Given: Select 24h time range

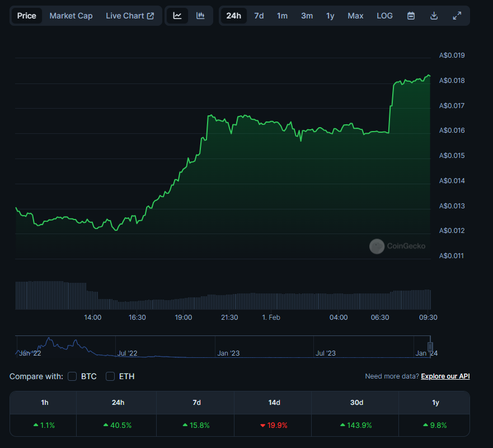Looking at the screenshot, I should [233, 16].
